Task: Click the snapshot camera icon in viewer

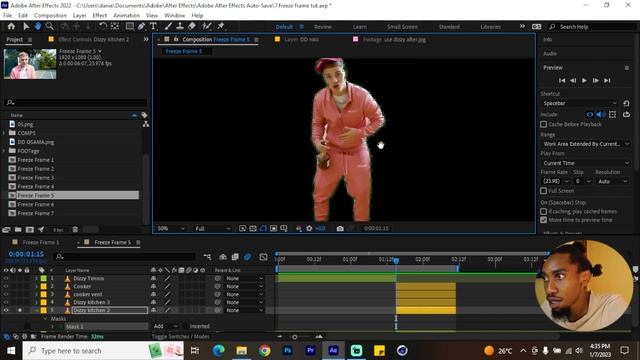Action: click(340, 229)
